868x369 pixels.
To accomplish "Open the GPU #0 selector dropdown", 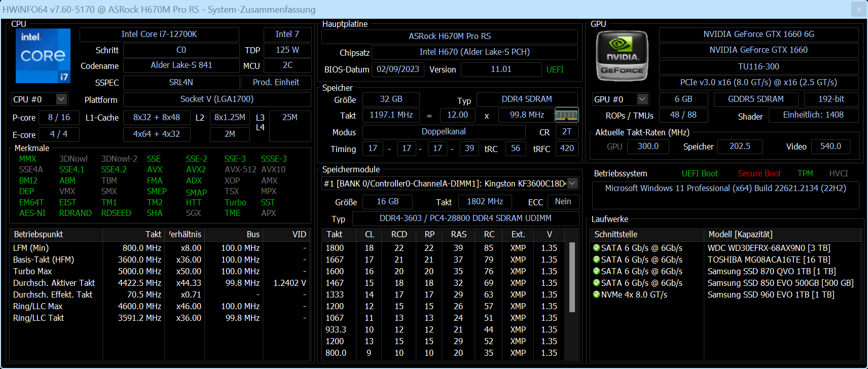I will pyautogui.click(x=642, y=99).
